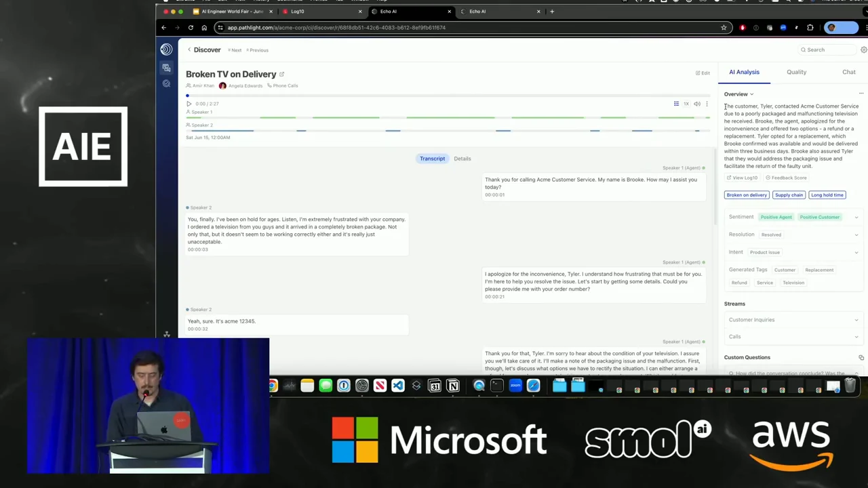Expand the Resolution row

tap(793, 235)
